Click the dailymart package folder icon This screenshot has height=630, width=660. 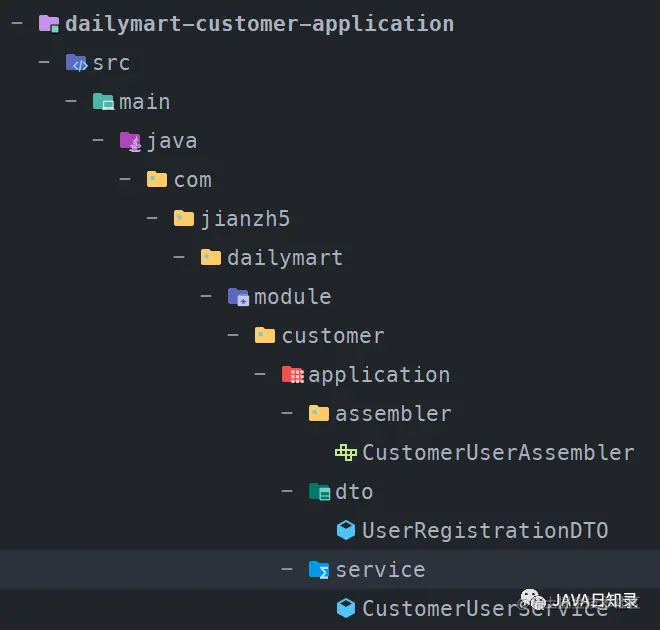[211, 258]
